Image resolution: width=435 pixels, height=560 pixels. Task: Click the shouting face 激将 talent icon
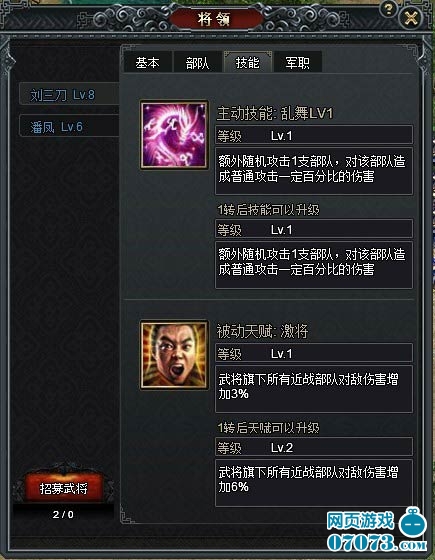[174, 355]
